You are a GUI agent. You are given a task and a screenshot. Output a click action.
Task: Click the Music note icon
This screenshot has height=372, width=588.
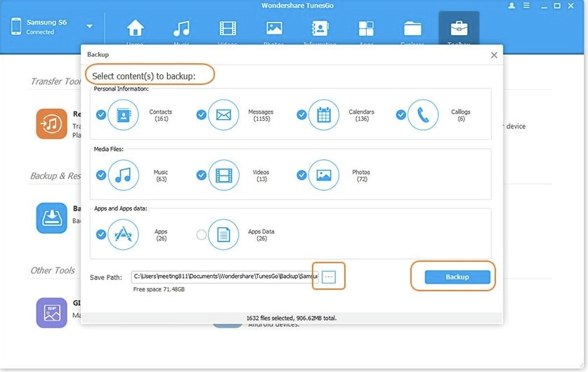tap(124, 175)
